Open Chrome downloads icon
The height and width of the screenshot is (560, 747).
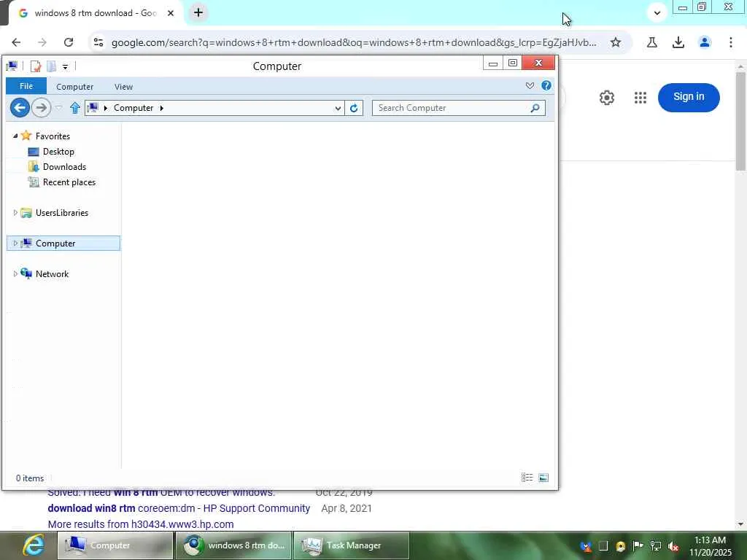[x=678, y=42]
